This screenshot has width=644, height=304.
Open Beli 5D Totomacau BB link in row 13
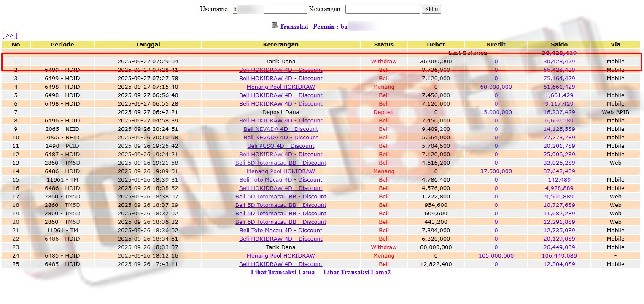280,163
